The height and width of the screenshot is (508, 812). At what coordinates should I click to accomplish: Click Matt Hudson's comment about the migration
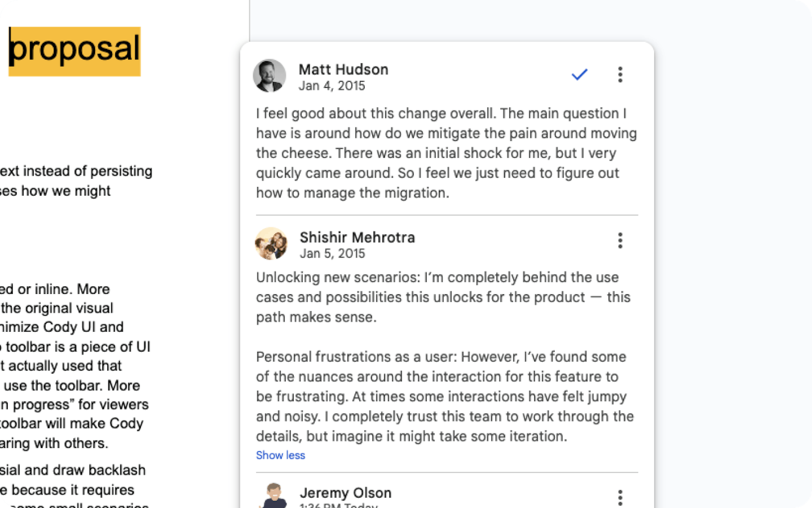pyautogui.click(x=446, y=153)
